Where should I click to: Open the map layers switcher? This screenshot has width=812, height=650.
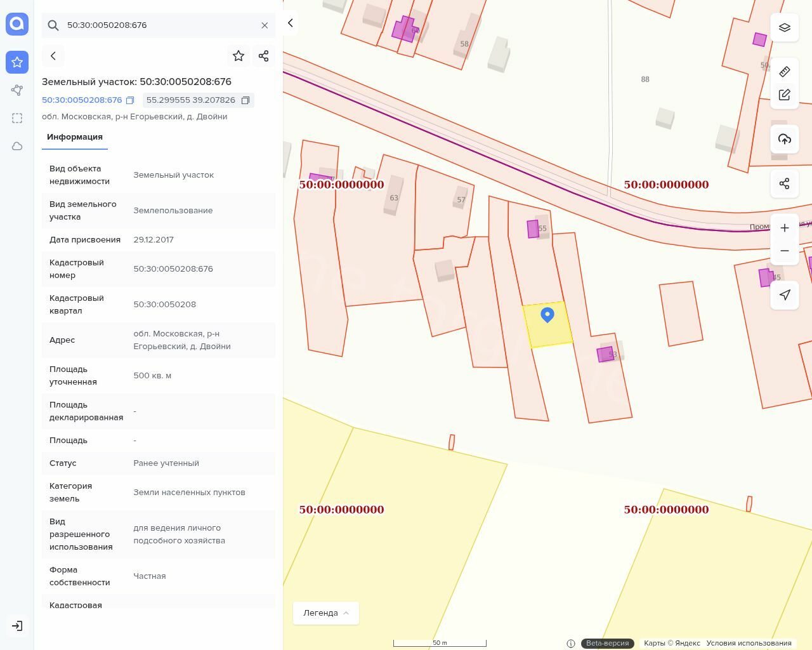pyautogui.click(x=785, y=27)
